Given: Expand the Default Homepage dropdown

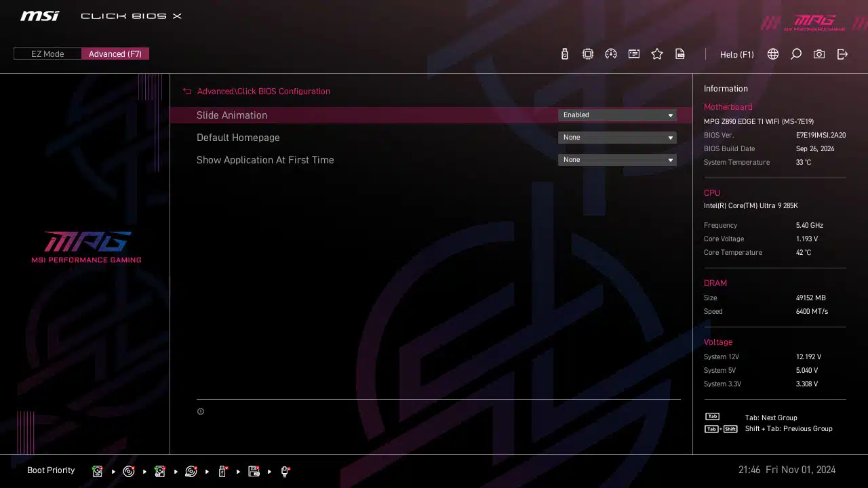Looking at the screenshot, I should [x=616, y=138].
